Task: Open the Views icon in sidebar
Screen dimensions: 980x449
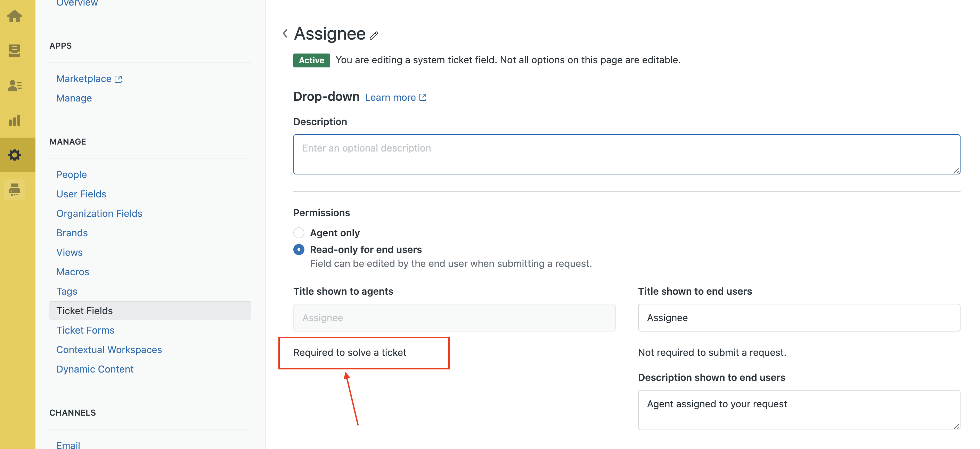Action: (15, 51)
